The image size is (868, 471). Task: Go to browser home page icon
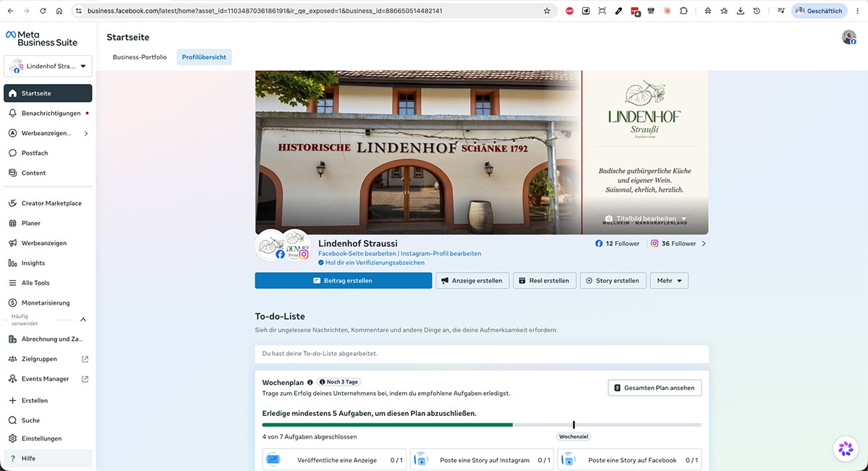click(59, 11)
